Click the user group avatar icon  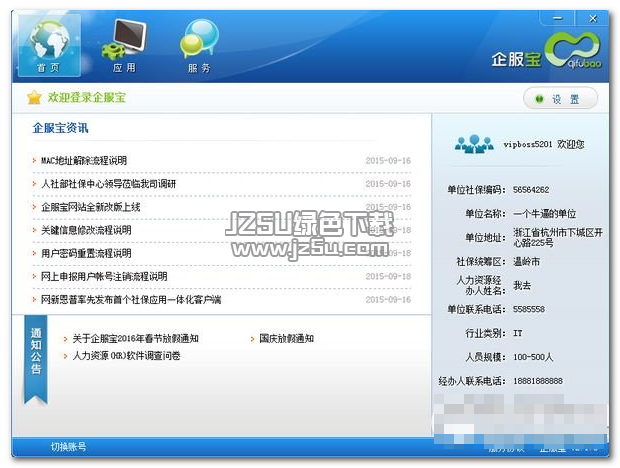coord(474,144)
